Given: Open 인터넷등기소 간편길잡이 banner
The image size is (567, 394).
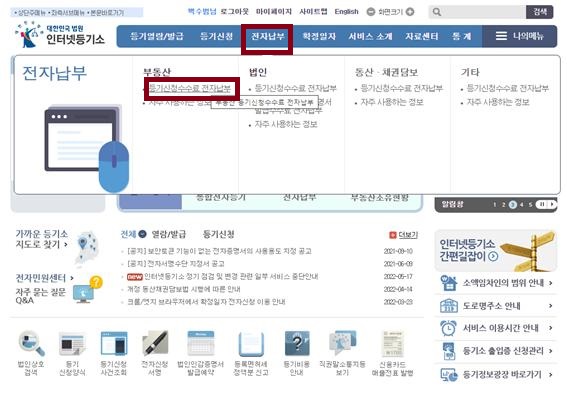Looking at the screenshot, I should pos(495,250).
